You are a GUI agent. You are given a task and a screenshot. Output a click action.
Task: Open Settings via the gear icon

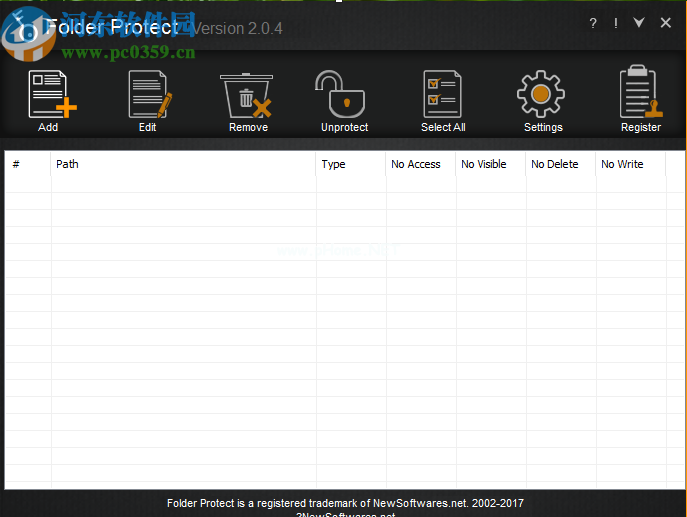[x=542, y=98]
